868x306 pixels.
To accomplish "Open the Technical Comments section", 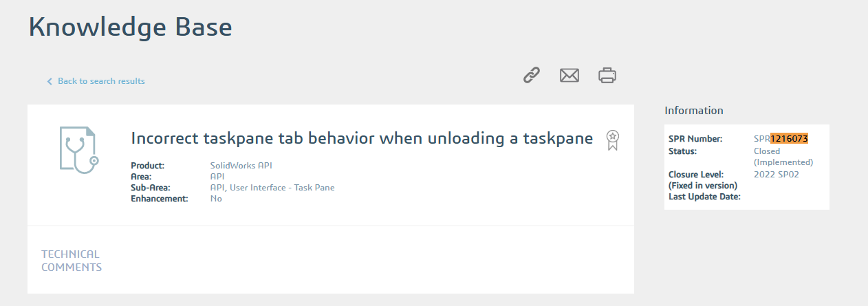I will tap(72, 261).
